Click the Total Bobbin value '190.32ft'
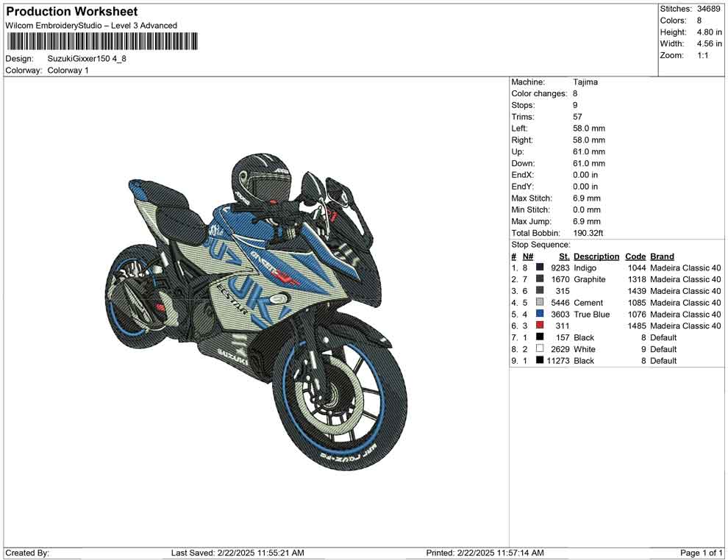The width and height of the screenshot is (728, 560). (x=588, y=233)
